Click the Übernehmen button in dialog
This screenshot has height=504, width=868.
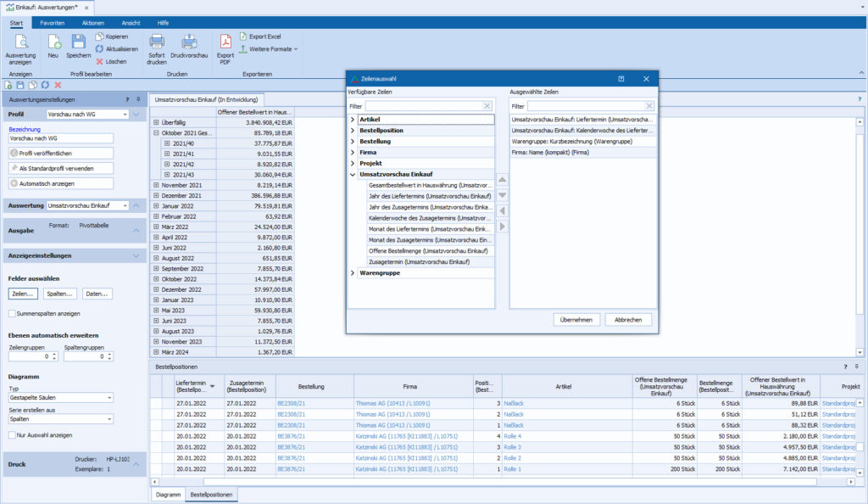[x=577, y=320]
